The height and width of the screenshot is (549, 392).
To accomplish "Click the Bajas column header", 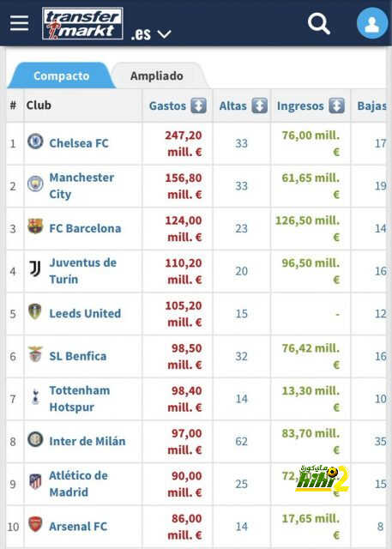I will tap(371, 106).
